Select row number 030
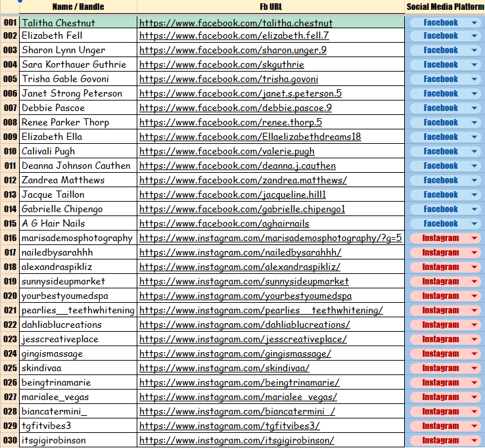Image resolution: width=485 pixels, height=448 pixels. click(10, 440)
